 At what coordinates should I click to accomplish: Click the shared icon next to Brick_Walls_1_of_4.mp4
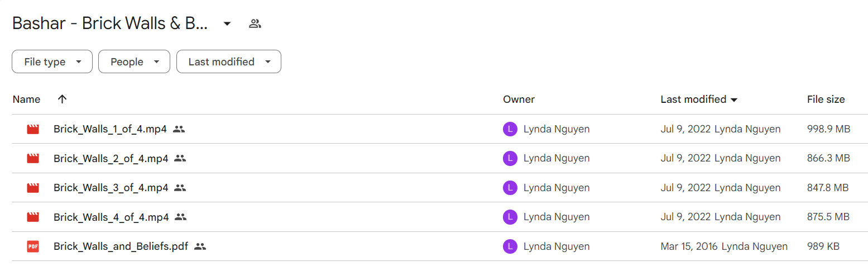point(179,129)
